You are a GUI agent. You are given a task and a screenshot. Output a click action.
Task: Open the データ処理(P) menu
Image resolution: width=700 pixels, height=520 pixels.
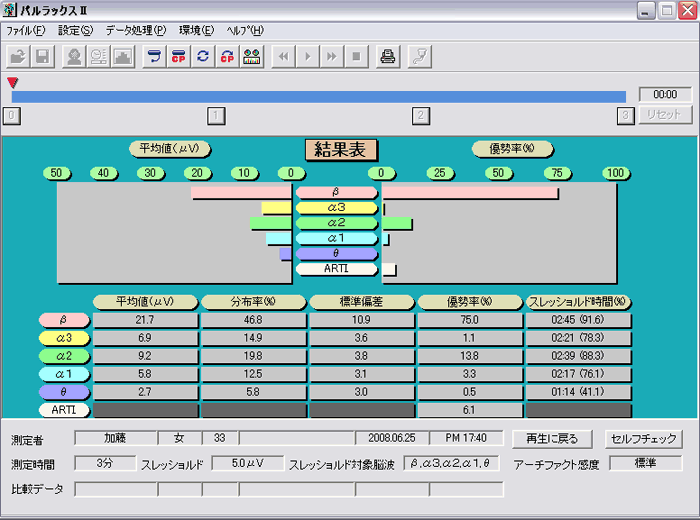point(135,30)
